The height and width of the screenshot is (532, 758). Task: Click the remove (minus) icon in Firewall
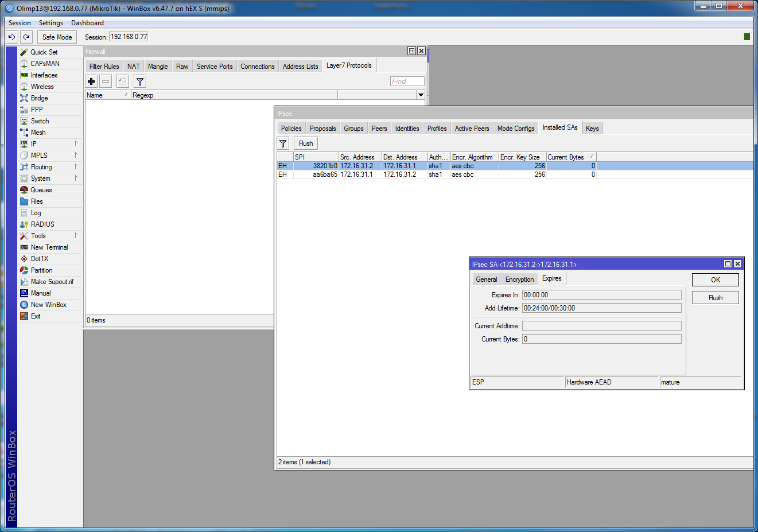pyautogui.click(x=106, y=81)
